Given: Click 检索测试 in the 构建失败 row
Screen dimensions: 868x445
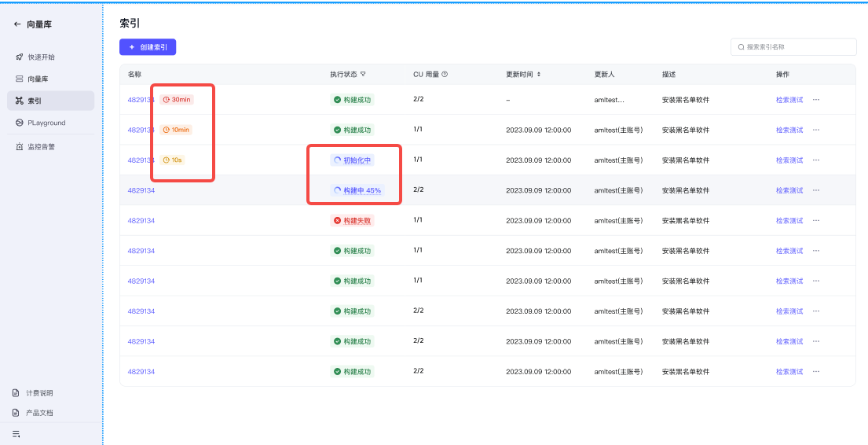Looking at the screenshot, I should (789, 221).
